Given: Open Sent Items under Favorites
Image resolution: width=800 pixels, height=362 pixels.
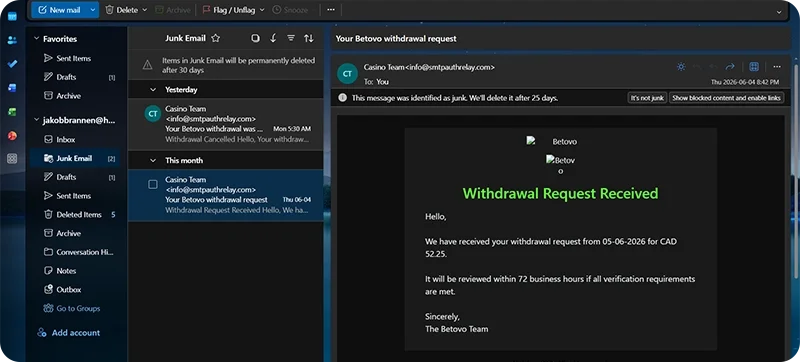Looking at the screenshot, I should [x=73, y=58].
